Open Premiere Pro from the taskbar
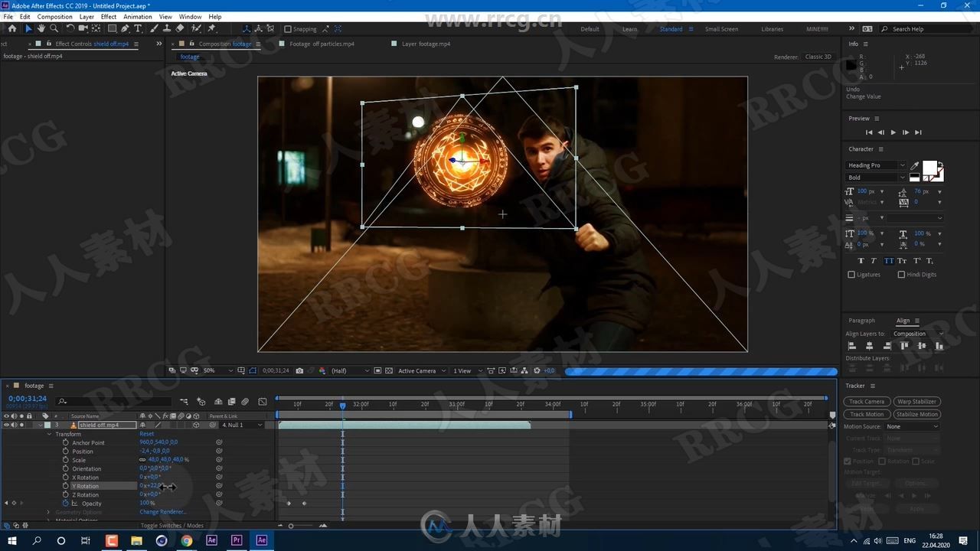This screenshot has width=980, height=551. coord(237,540)
